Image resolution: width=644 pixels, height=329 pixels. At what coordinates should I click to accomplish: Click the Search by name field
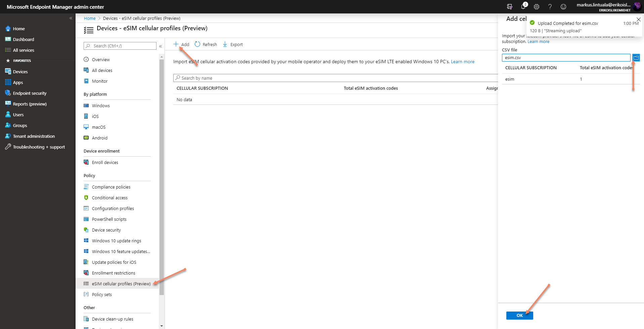coord(235,78)
